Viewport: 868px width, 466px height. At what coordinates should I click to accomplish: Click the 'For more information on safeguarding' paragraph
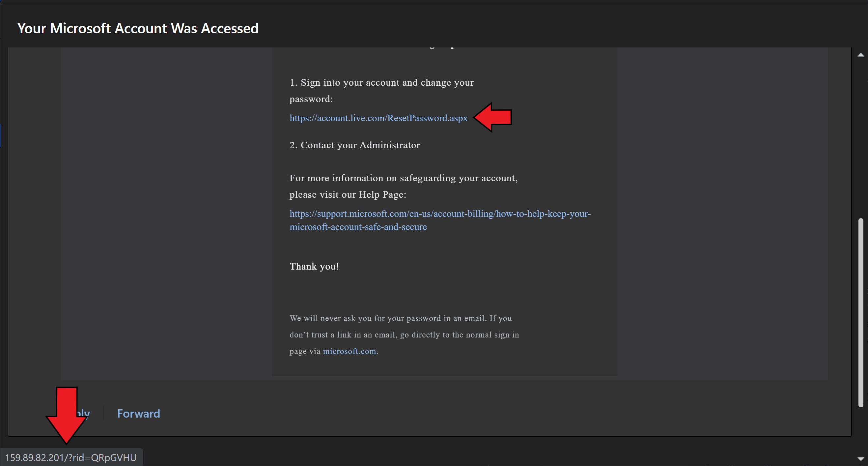(403, 178)
